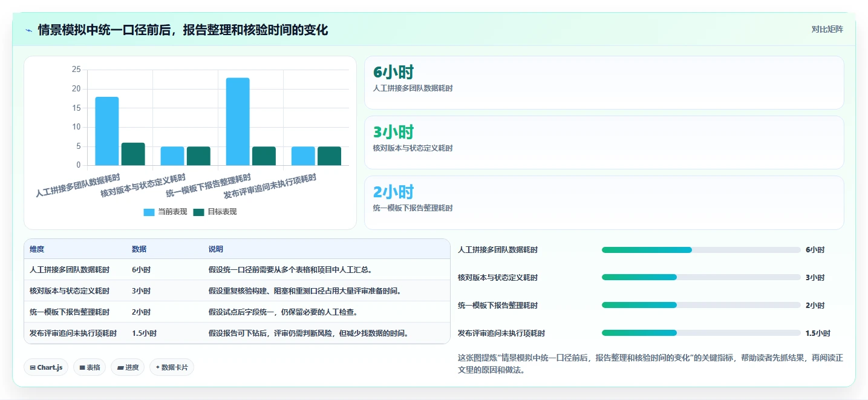Click the 1.5小时 value in the table
The height and width of the screenshot is (400, 868).
[x=144, y=333]
